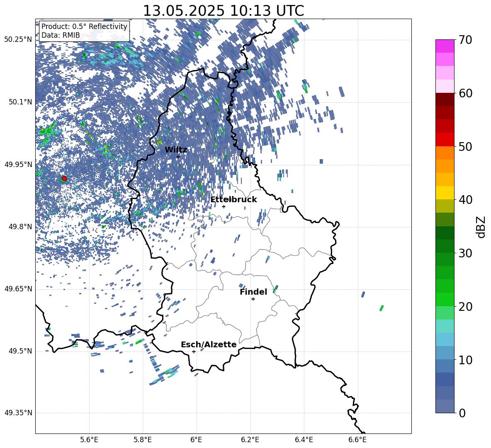Click the title '13.05.2025 10:13 UTC'
This screenshot has width=491, height=448.
[224, 11]
